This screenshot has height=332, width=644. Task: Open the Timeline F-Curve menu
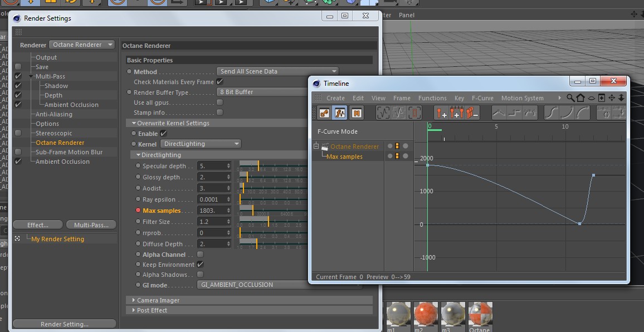pyautogui.click(x=482, y=98)
